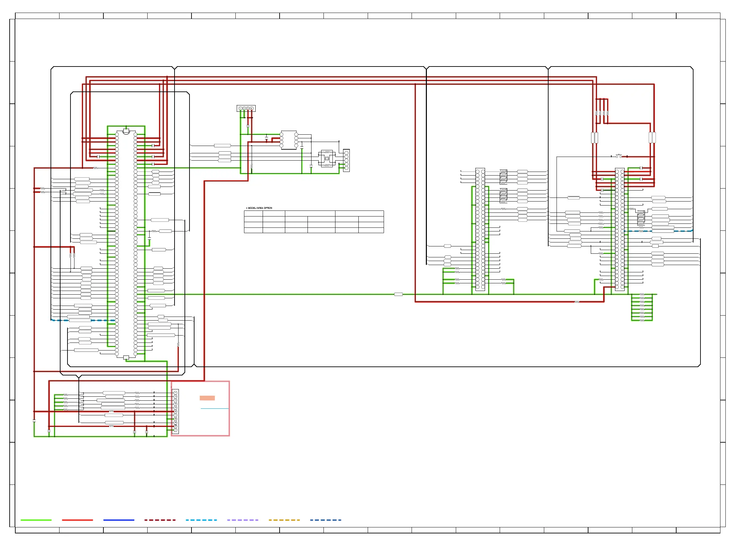The image size is (754, 560).
Task: Click the blue solid line legend swatch
Action: click(x=119, y=520)
